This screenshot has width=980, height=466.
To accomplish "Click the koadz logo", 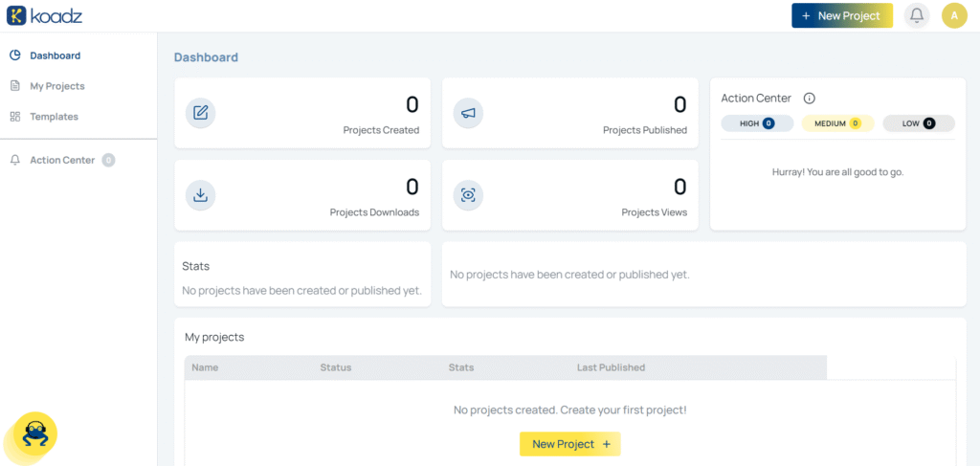I will pos(44,15).
